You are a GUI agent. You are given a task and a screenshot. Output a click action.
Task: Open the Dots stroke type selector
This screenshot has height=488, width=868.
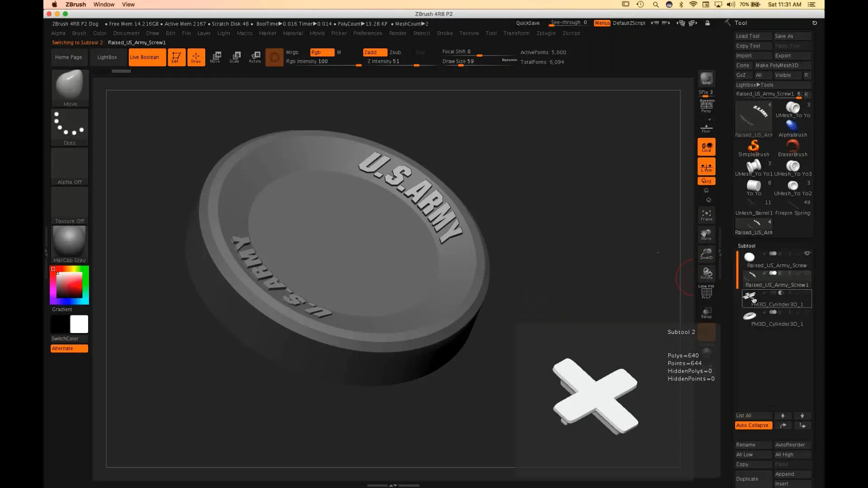(70, 127)
